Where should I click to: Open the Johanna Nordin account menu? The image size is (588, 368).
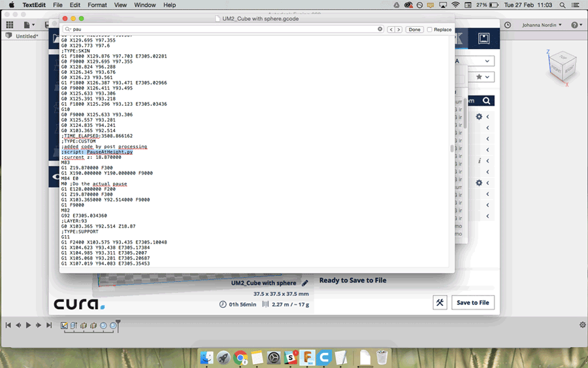point(542,25)
